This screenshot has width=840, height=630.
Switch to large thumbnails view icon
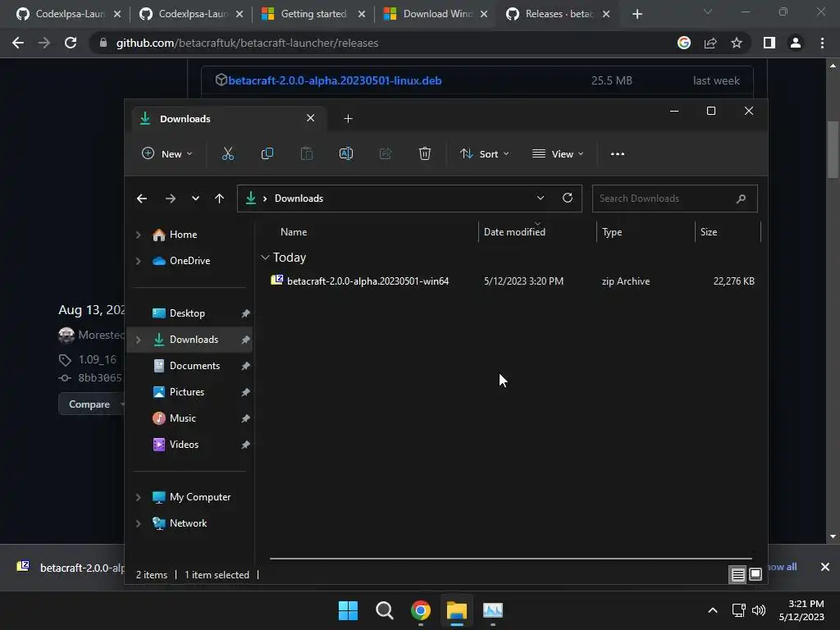pos(756,575)
